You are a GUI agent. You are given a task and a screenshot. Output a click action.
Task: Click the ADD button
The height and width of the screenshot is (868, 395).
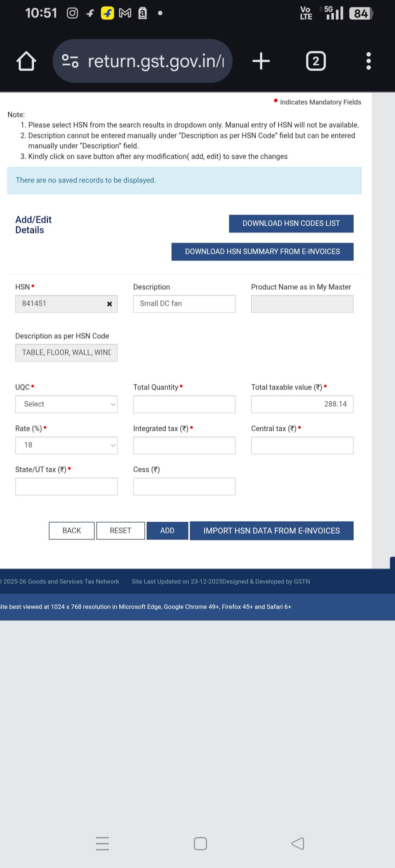point(167,531)
